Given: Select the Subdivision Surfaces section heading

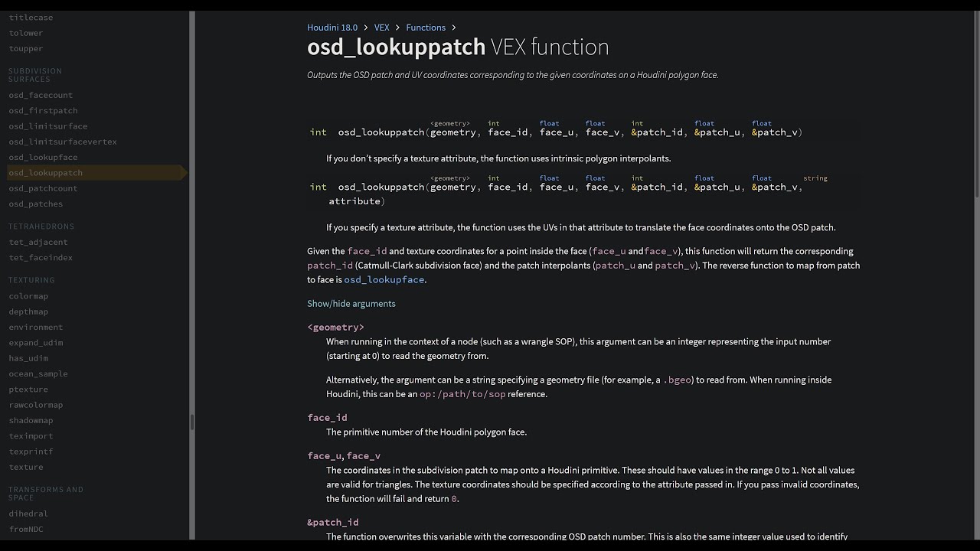Looking at the screenshot, I should (35, 75).
